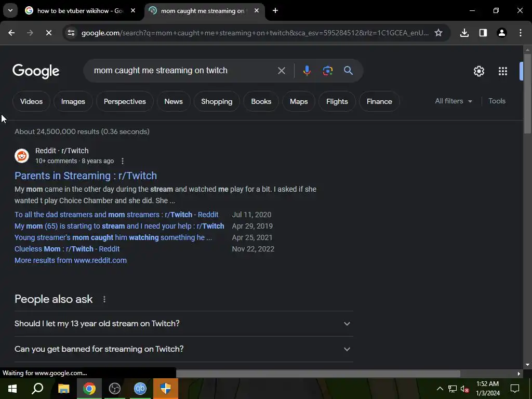The image size is (532, 399).
Task: Filter results by Finance
Action: 379,101
